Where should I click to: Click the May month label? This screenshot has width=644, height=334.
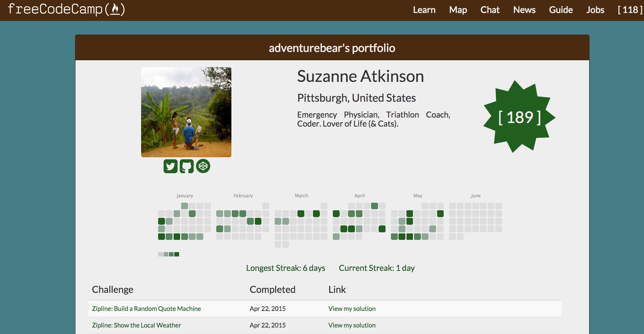coord(418,196)
